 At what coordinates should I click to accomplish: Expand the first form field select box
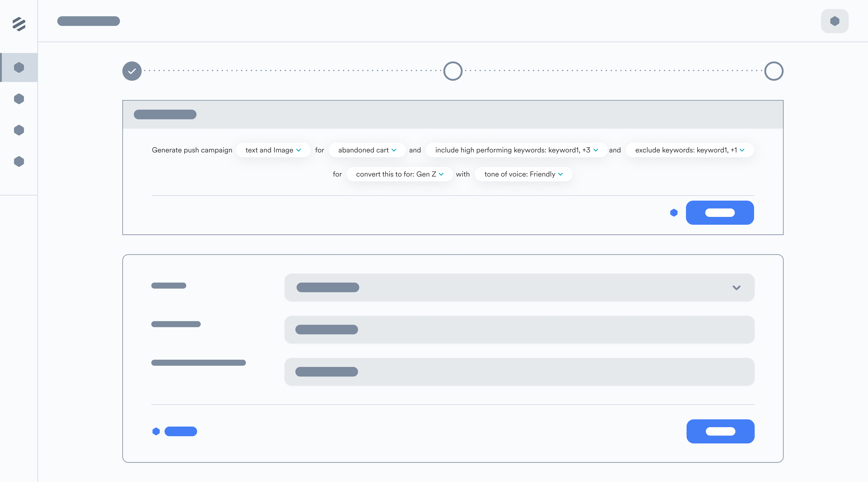[519, 287]
